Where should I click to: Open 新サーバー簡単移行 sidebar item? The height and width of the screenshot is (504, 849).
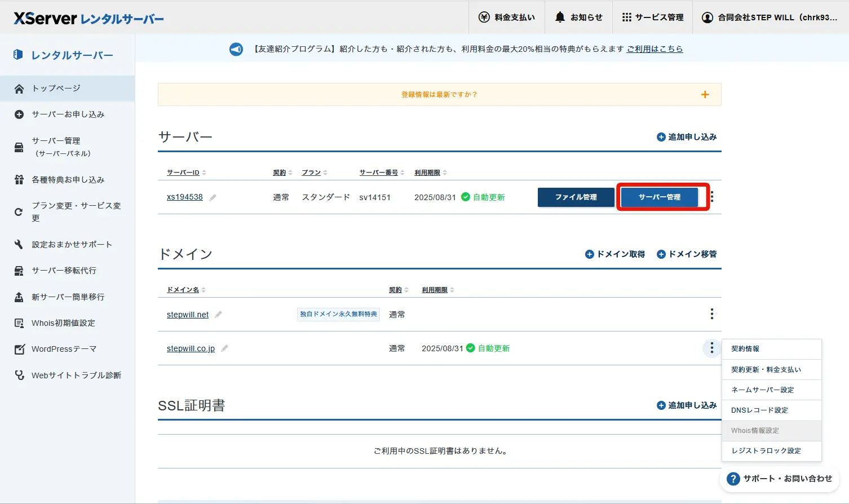(67, 297)
